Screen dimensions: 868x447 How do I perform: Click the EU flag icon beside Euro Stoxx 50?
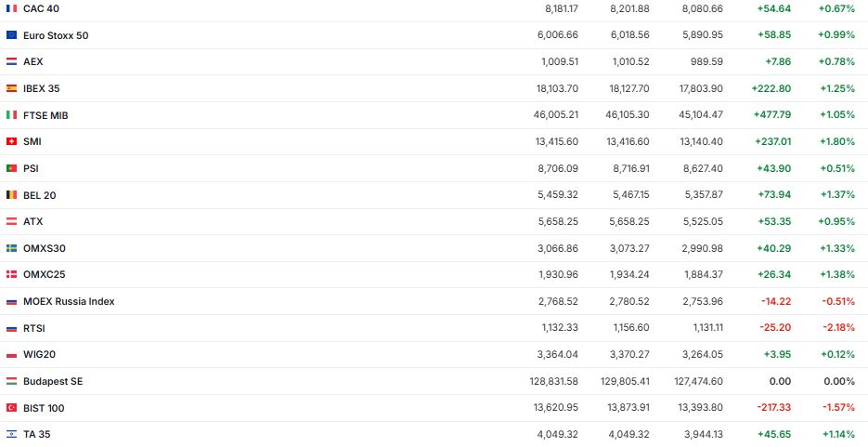[x=11, y=35]
